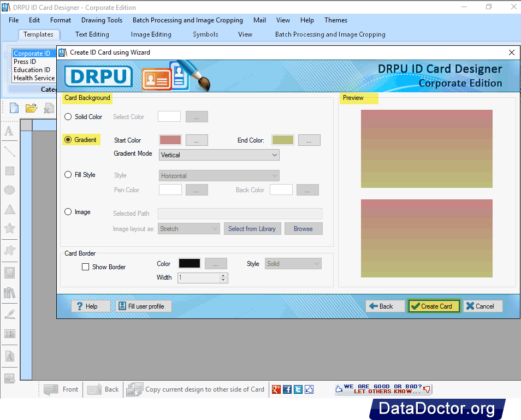Screen dimensions: 521x420
Task: Click the wizard Back button
Action: (385, 306)
